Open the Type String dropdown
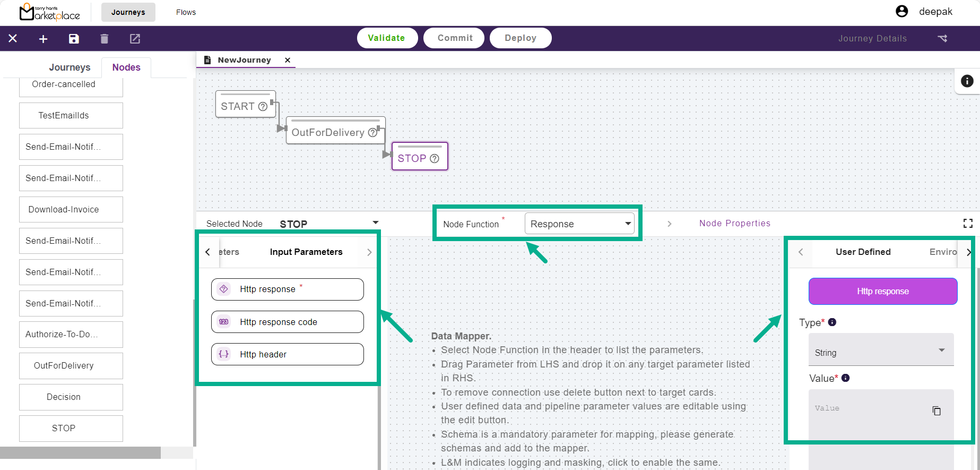The height and width of the screenshot is (470, 980). pyautogui.click(x=881, y=352)
